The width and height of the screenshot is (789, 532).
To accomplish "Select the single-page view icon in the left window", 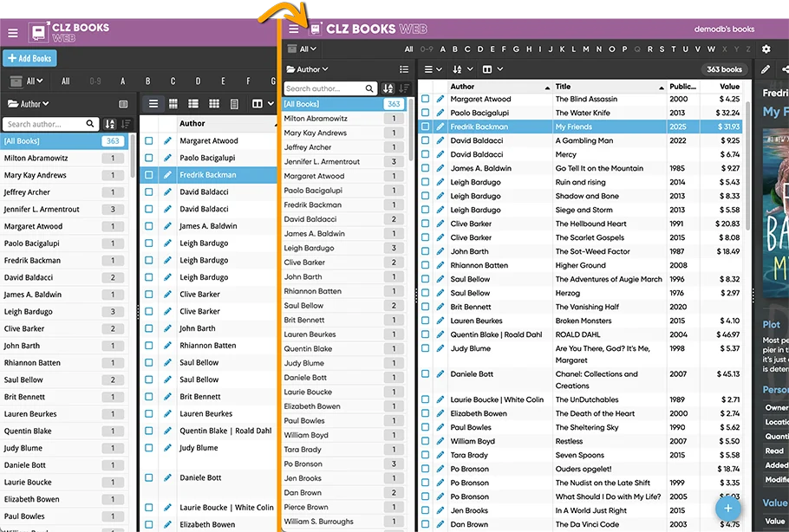I will pos(234,104).
